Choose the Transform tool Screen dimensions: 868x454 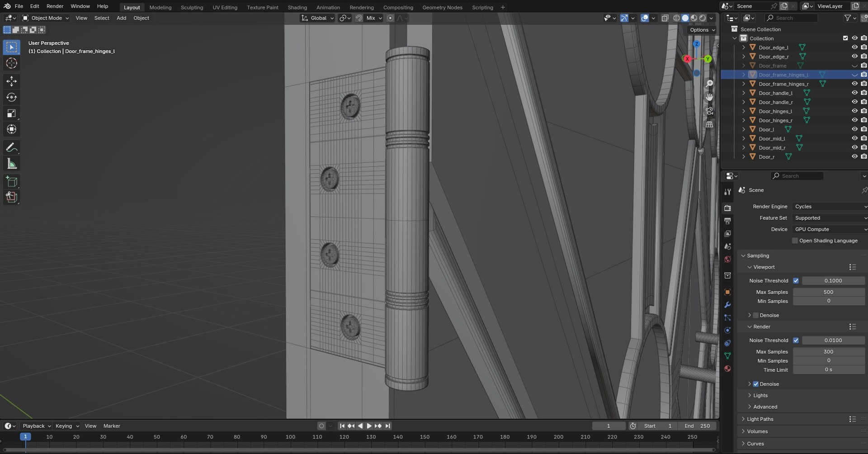pyautogui.click(x=12, y=129)
